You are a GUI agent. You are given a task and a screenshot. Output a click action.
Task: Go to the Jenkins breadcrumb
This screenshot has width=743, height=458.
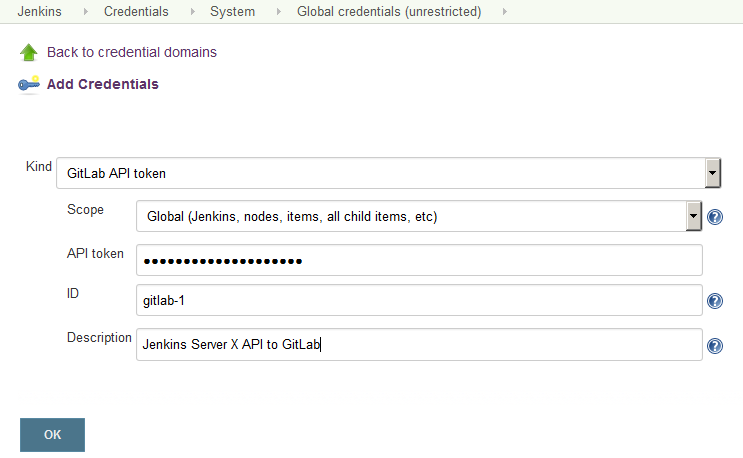pyautogui.click(x=39, y=11)
